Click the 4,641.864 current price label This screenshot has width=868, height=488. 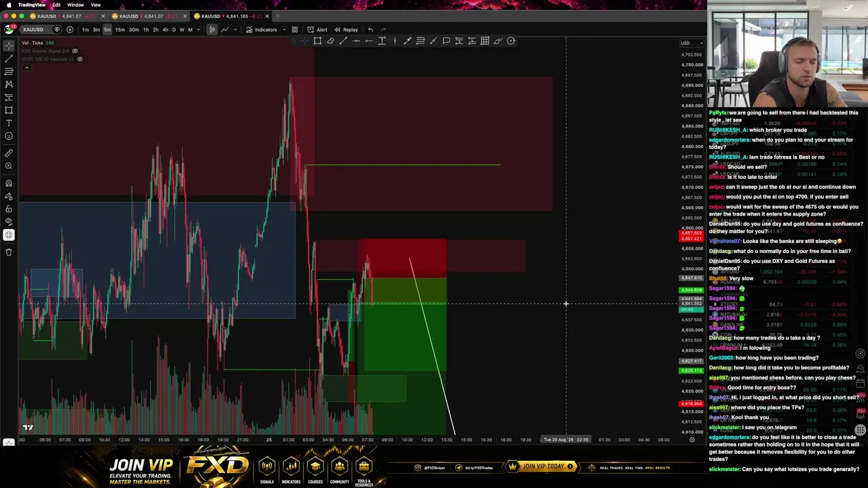point(692,299)
